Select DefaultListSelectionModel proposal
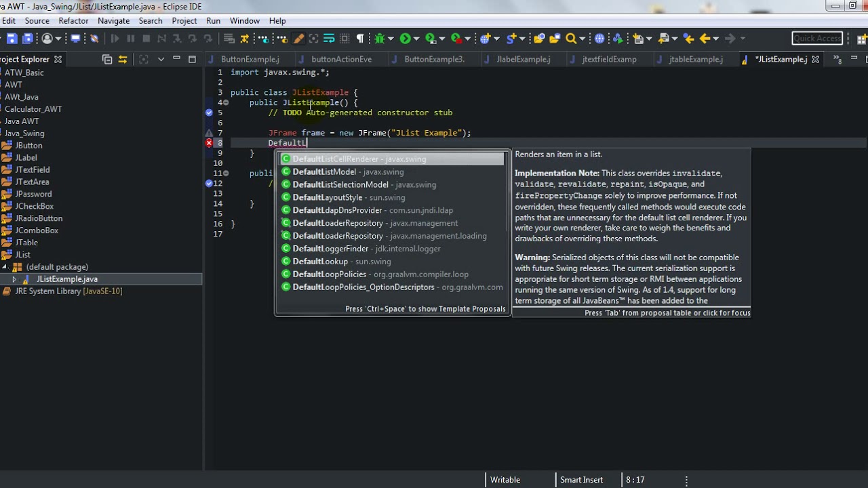The width and height of the screenshot is (868, 488). 392,185
